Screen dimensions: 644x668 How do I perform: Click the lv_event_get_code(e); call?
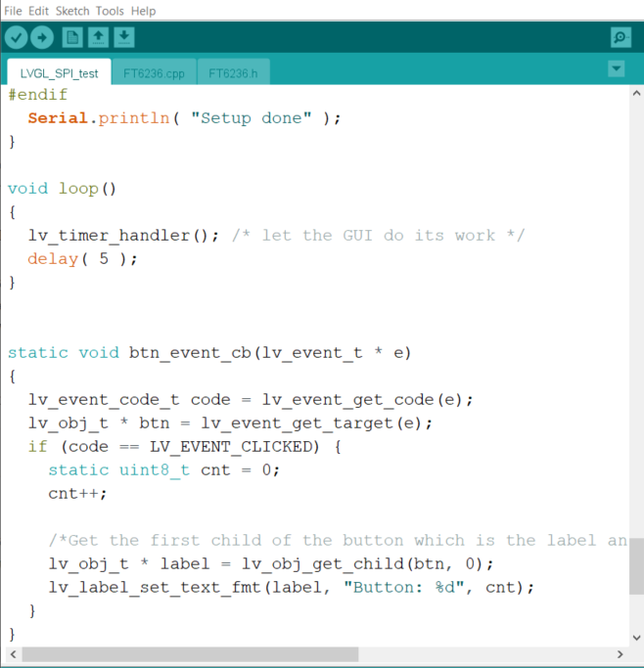(x=367, y=400)
